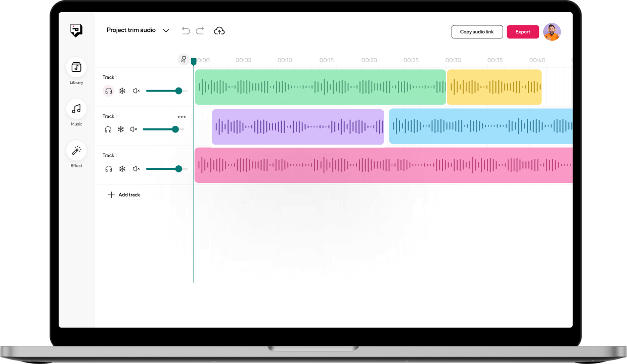The width and height of the screenshot is (627, 364).
Task: Open the user profile avatar menu
Action: [552, 32]
